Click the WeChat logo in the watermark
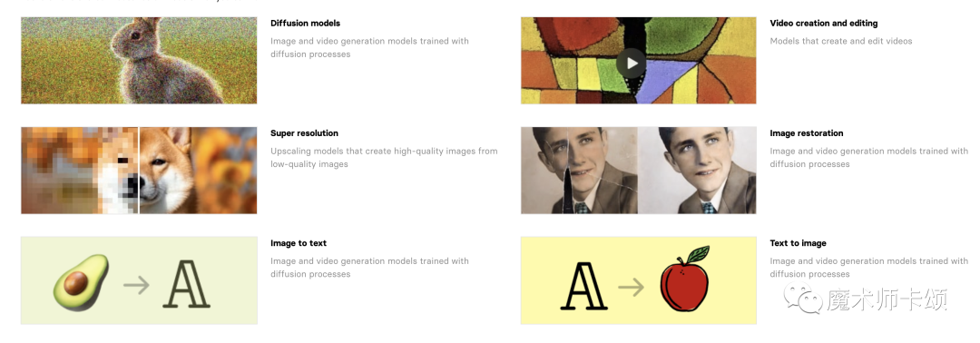Image resolution: width=980 pixels, height=343 pixels. (x=804, y=299)
